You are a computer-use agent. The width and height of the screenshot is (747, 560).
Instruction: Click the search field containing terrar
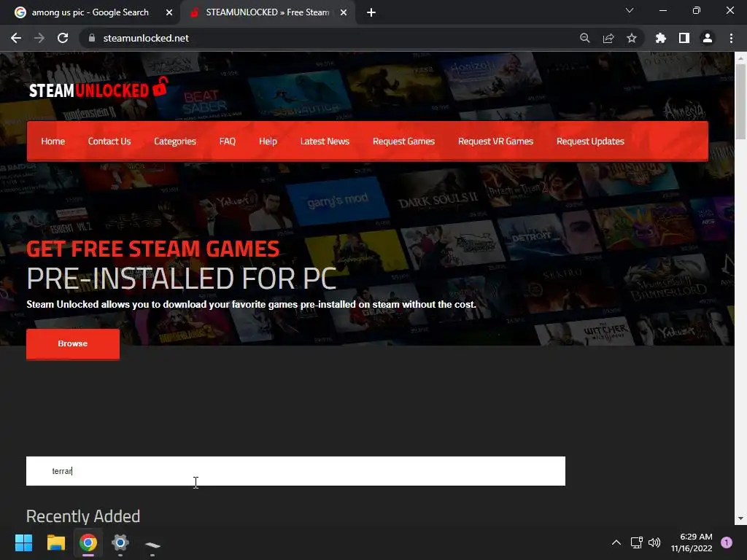(295, 471)
